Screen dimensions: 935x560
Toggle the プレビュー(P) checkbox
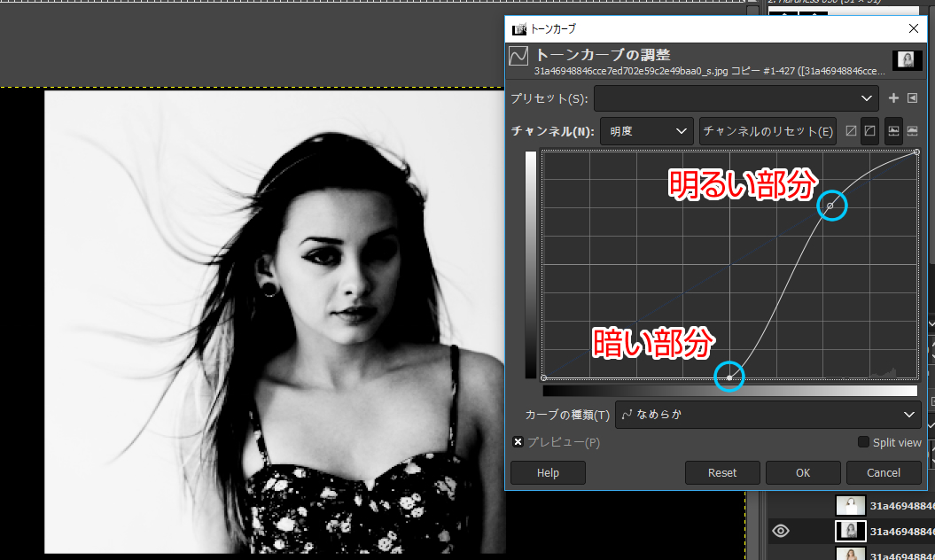coord(518,442)
